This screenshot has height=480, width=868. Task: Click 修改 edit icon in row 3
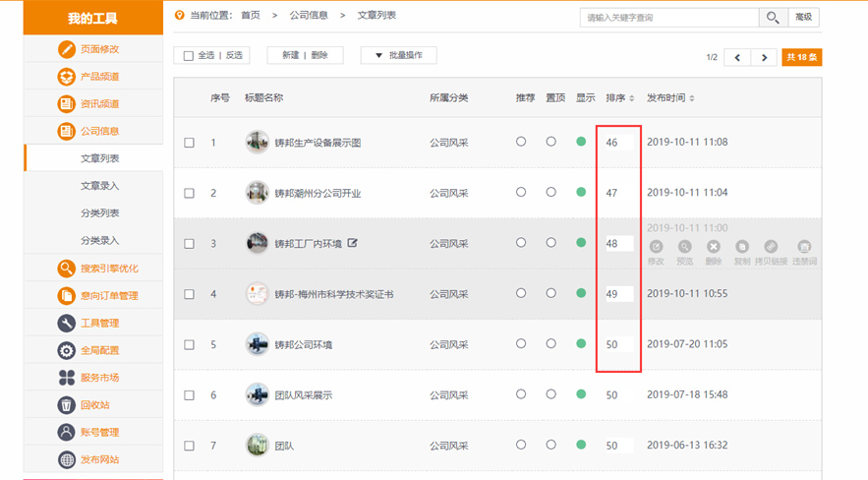[x=656, y=247]
